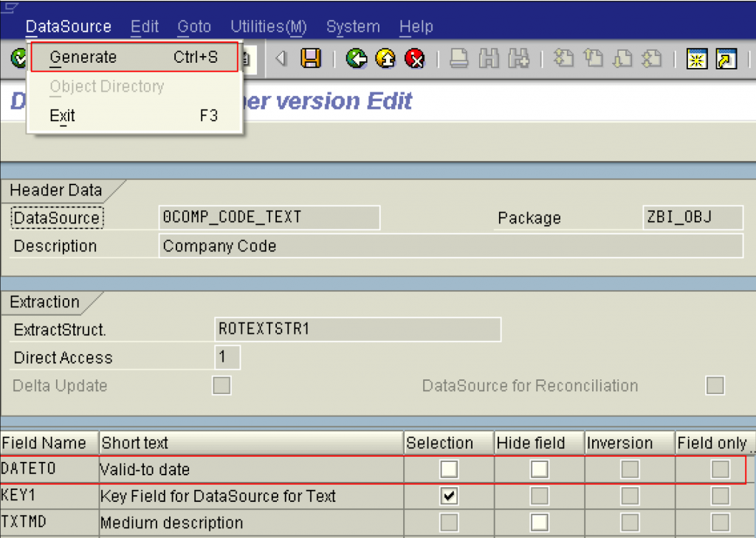Screen dimensions: 756x538
Task: Click the green checkmark Enter icon
Action: [18, 59]
